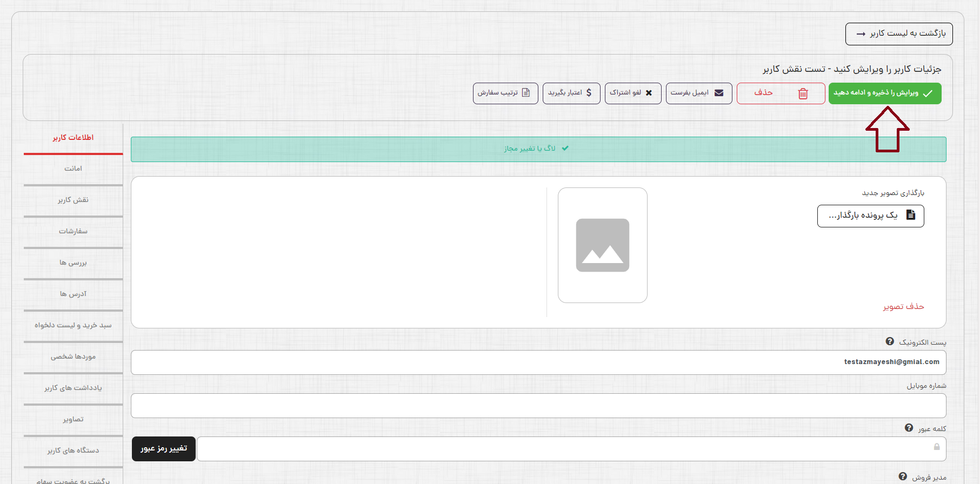Click the help icon beside مدیر فروش
This screenshot has height=484, width=980.
coord(903,476)
